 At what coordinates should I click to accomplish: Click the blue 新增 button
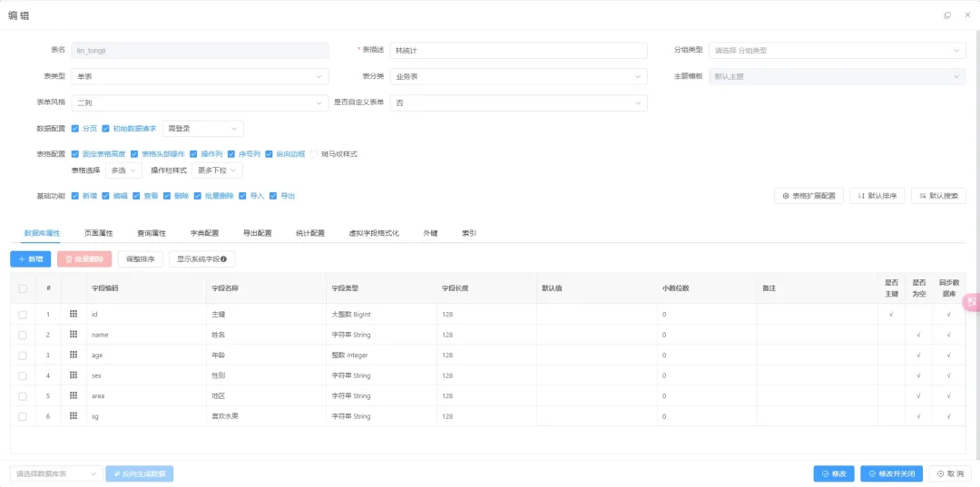coord(31,259)
